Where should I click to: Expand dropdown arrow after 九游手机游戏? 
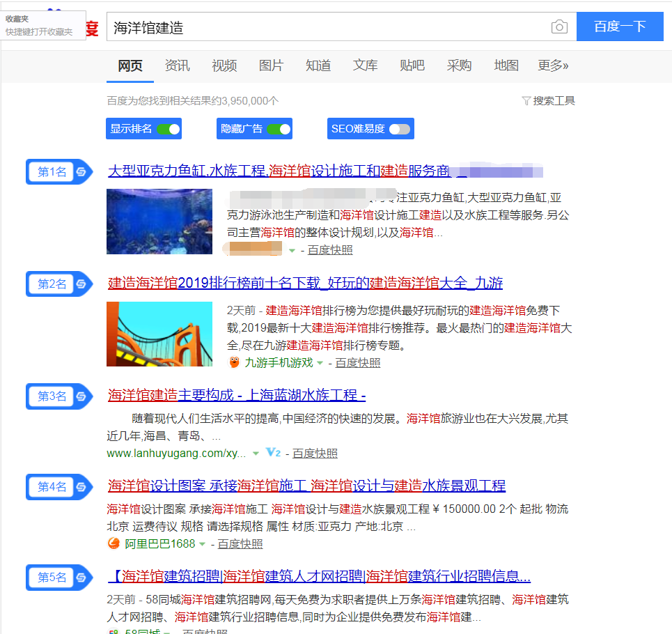click(x=320, y=363)
